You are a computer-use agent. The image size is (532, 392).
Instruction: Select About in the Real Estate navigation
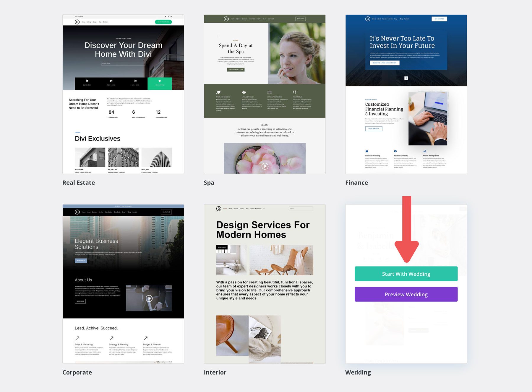pos(83,22)
